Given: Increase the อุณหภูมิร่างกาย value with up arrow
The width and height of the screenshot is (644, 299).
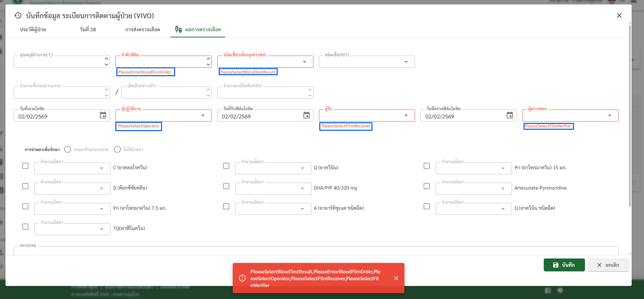Looking at the screenshot, I should [x=106, y=59].
